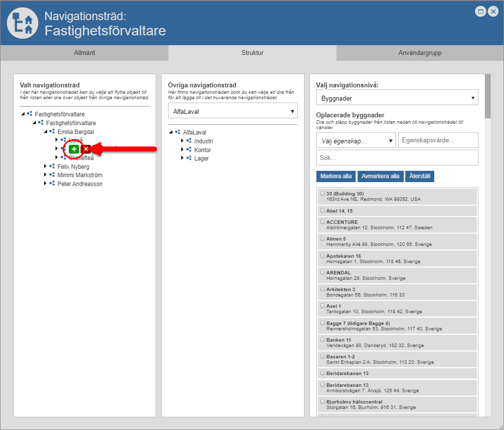504x430 pixels.
Task: Click the Sök search input field
Action: click(x=397, y=158)
